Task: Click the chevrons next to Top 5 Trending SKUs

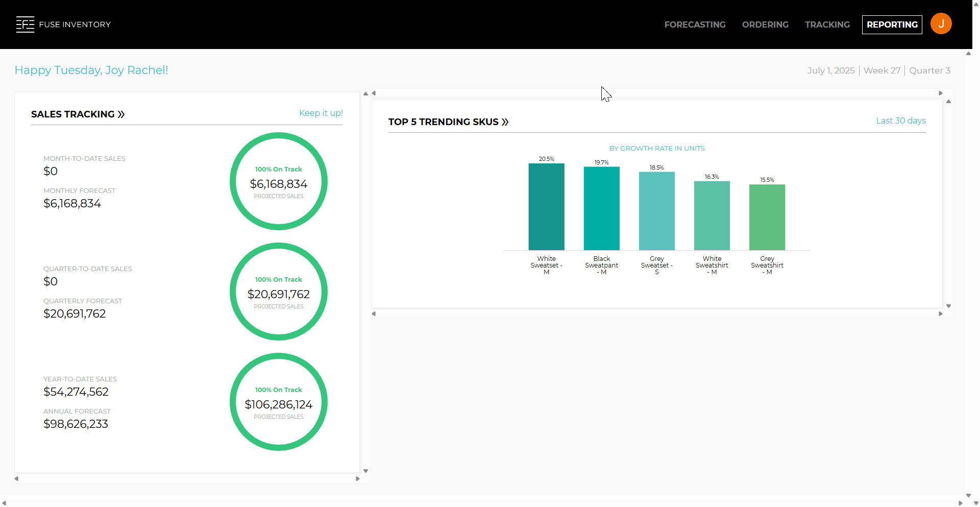Action: pyautogui.click(x=505, y=122)
